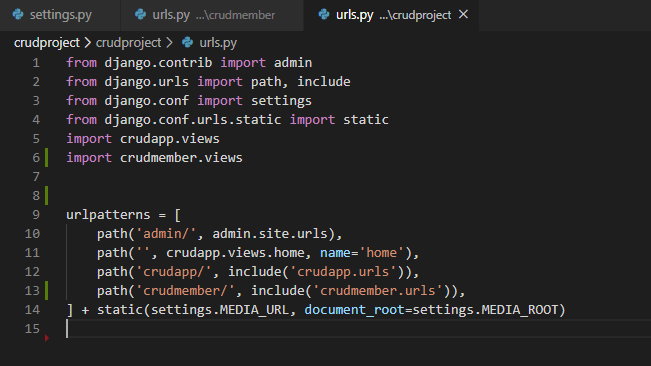Click 'crudapp.views' on line 5
Screen dimensions: 651x366
(x=170, y=139)
